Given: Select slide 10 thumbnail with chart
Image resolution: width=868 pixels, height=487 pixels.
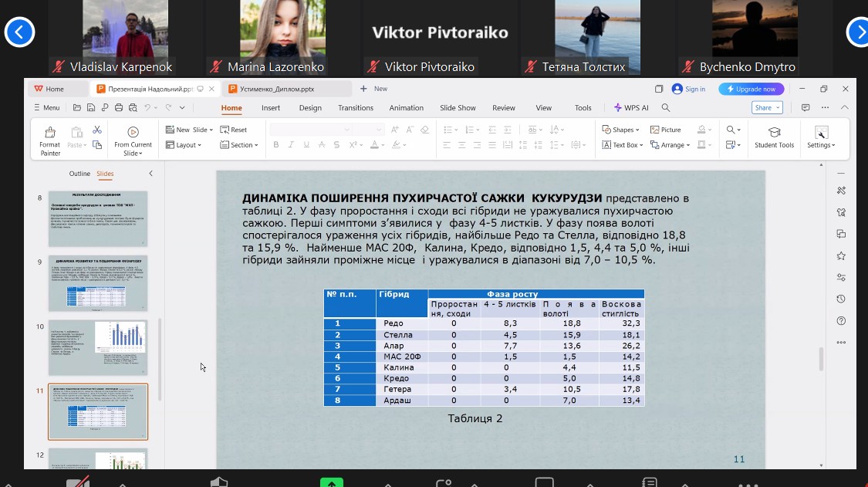Looking at the screenshot, I should click(x=98, y=347).
